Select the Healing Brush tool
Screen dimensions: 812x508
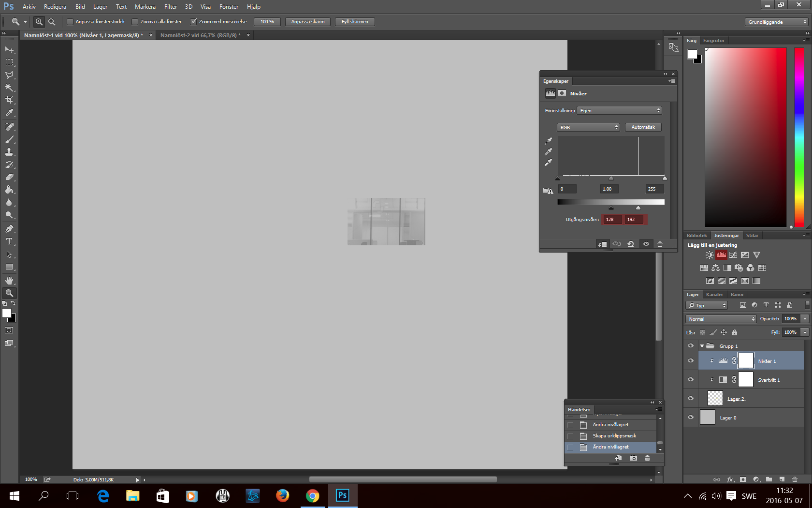9,127
